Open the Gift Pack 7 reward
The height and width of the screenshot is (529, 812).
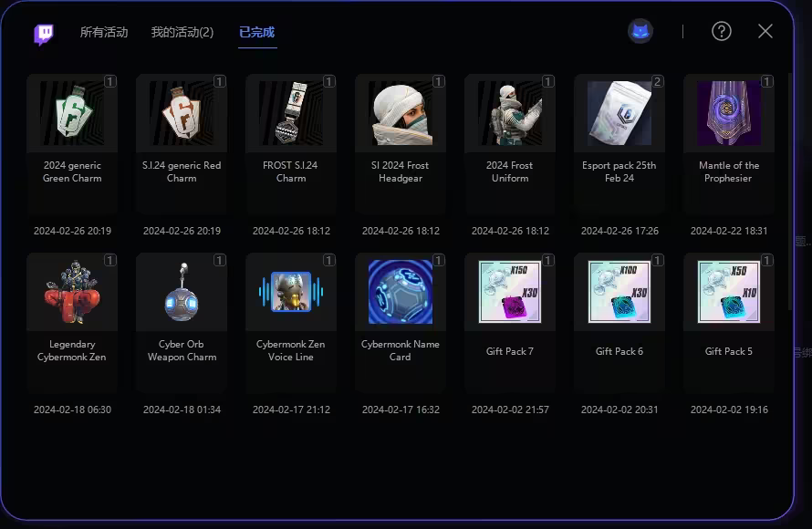click(510, 323)
